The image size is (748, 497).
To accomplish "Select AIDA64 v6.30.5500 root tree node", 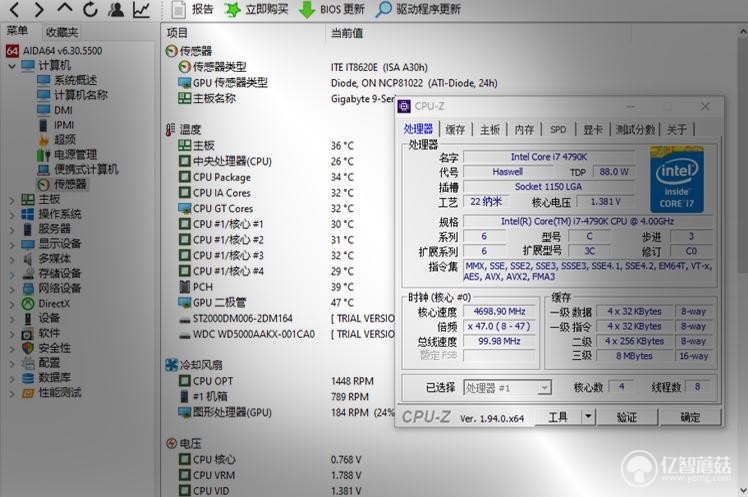I will pos(54,51).
